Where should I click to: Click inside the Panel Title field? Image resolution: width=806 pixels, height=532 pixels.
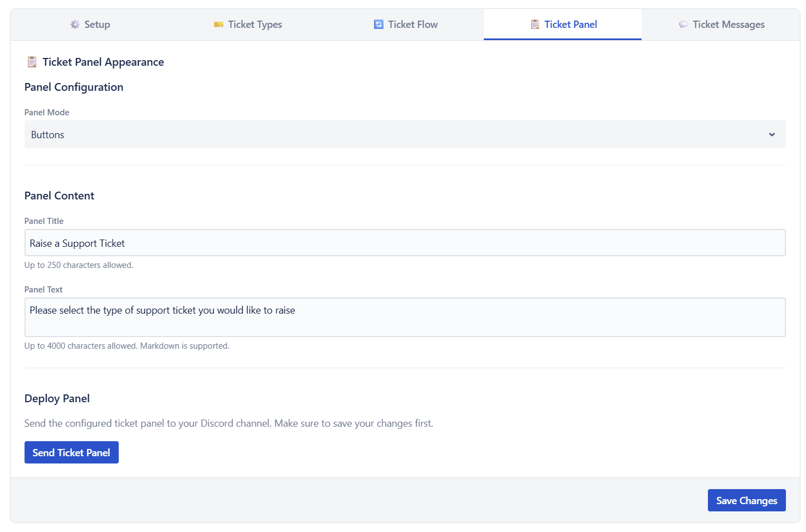coord(404,243)
